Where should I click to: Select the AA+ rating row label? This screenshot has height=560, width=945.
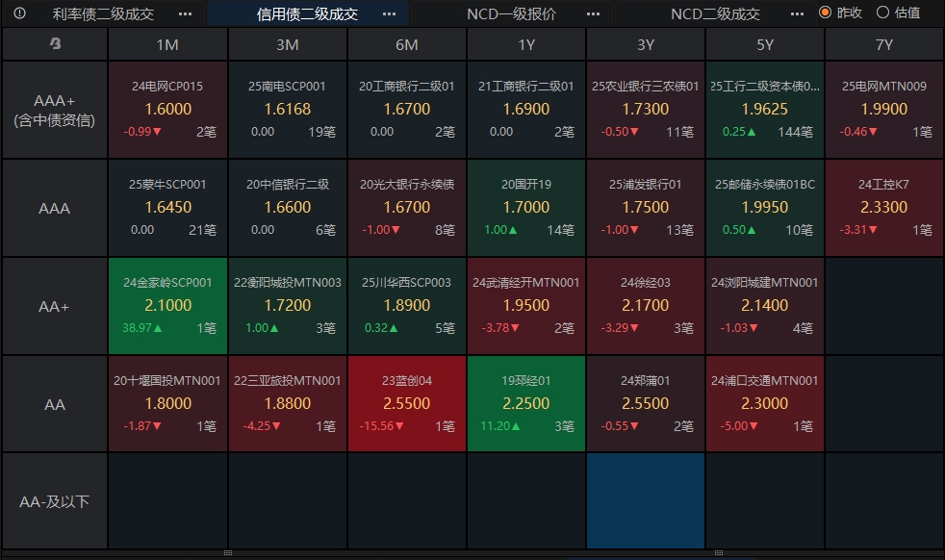pyautogui.click(x=55, y=306)
